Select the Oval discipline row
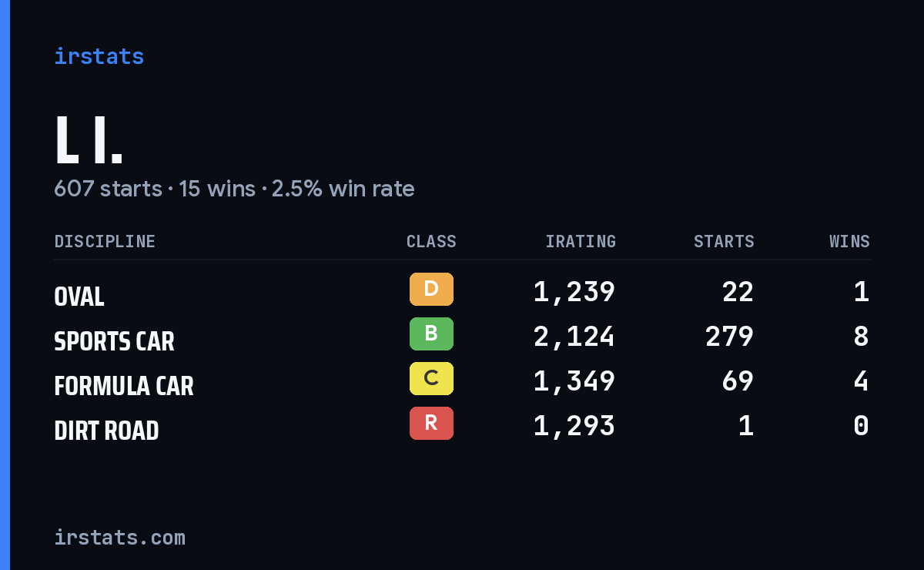Viewport: 924px width, 570px height. [462, 293]
